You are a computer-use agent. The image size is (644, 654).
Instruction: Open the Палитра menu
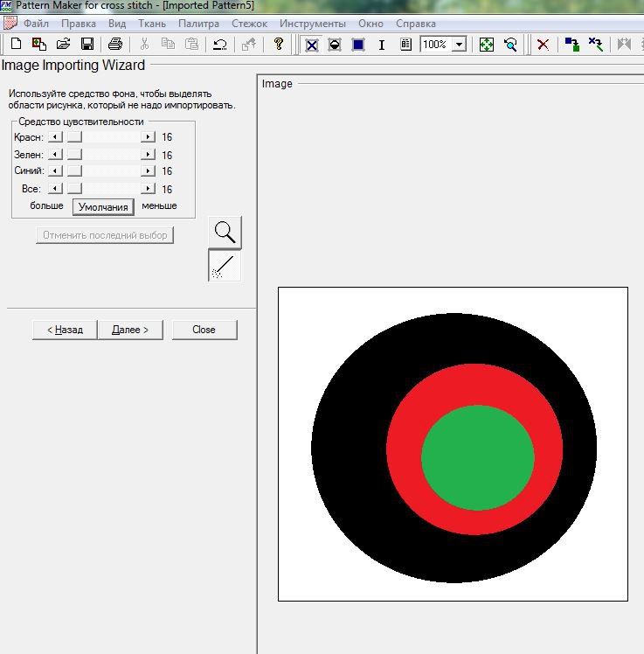pos(198,24)
